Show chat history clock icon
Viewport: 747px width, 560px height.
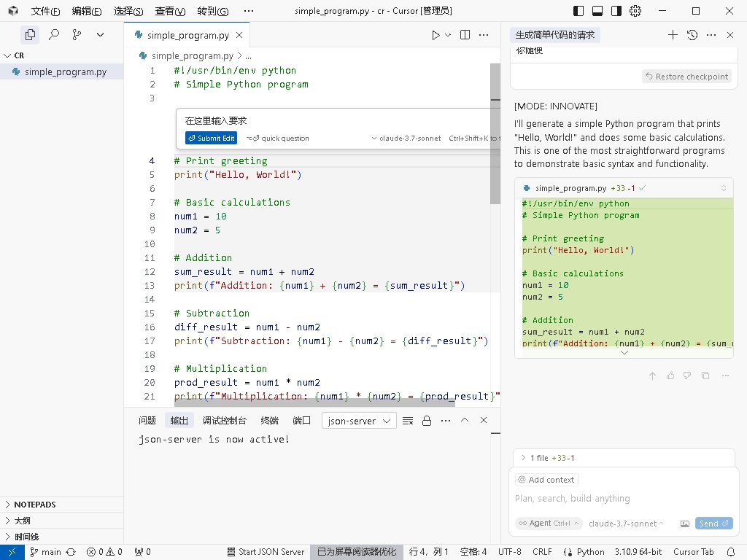coord(692,35)
